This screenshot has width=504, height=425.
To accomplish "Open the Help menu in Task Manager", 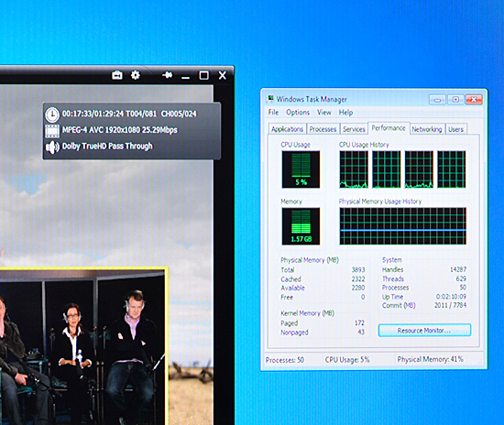I will click(x=345, y=113).
